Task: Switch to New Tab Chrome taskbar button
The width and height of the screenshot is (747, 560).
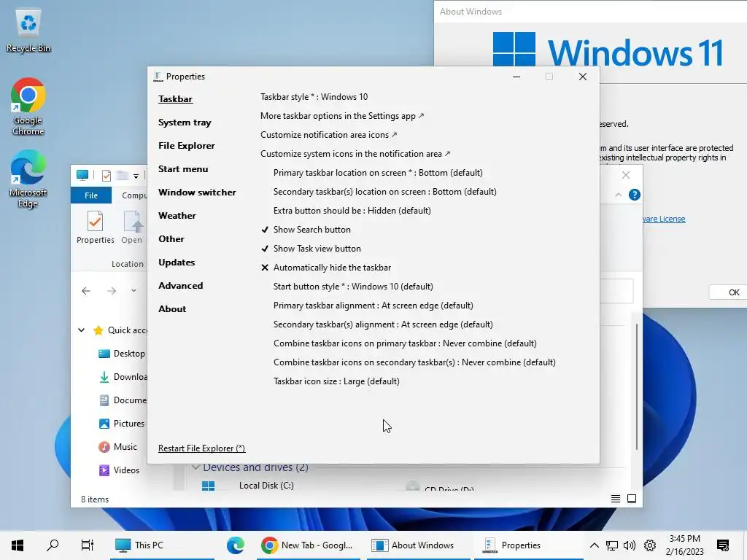Action: [x=309, y=545]
